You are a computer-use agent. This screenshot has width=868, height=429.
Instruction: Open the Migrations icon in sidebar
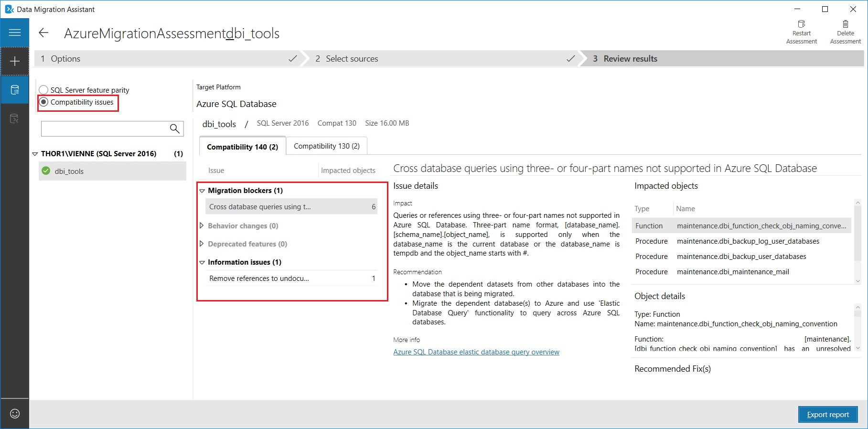pyautogui.click(x=15, y=118)
